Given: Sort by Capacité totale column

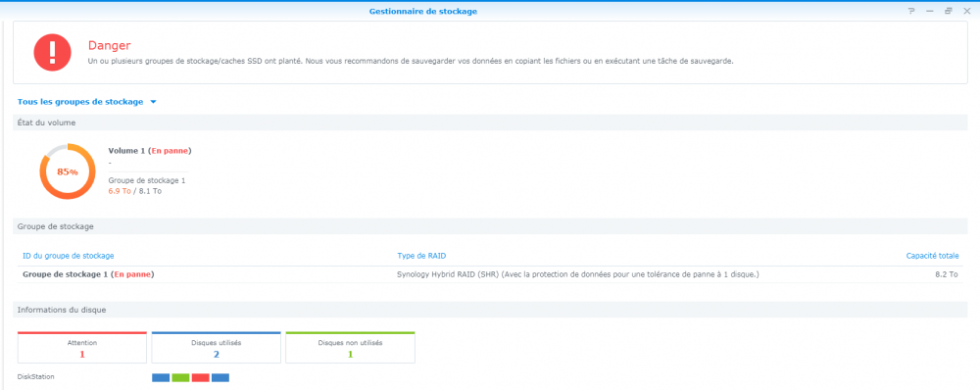Looking at the screenshot, I should point(933,256).
